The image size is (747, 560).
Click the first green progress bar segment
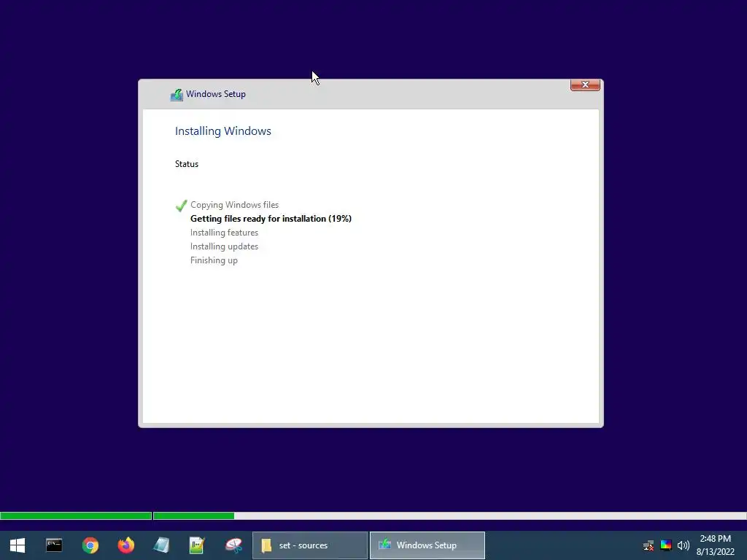click(x=76, y=516)
